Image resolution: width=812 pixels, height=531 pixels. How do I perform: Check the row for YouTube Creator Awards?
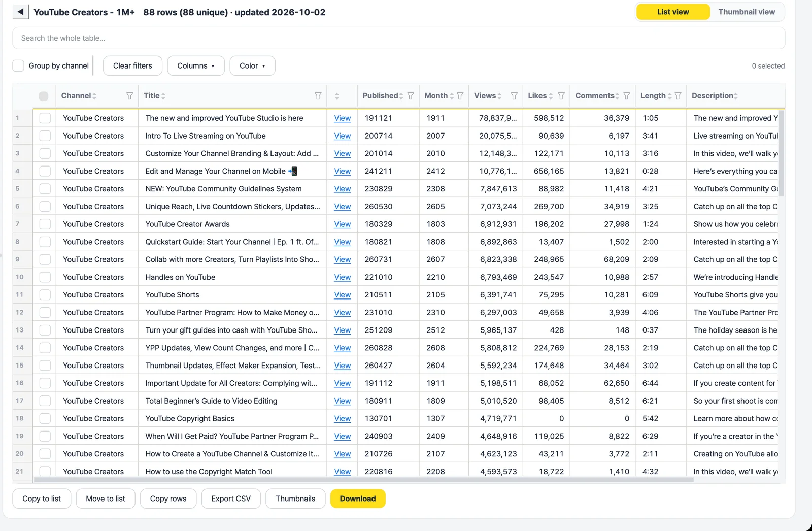45,224
